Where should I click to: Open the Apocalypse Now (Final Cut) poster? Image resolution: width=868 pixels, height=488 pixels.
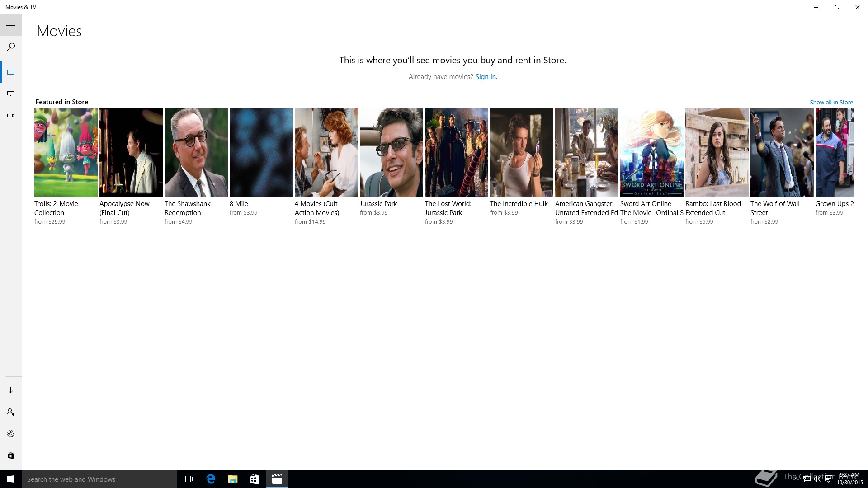pyautogui.click(x=131, y=153)
